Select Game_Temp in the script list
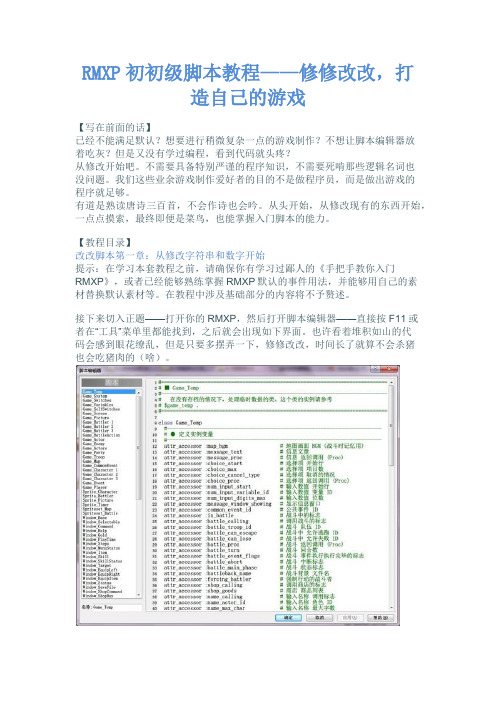Screen dimensions: 496x702 (x=109, y=392)
